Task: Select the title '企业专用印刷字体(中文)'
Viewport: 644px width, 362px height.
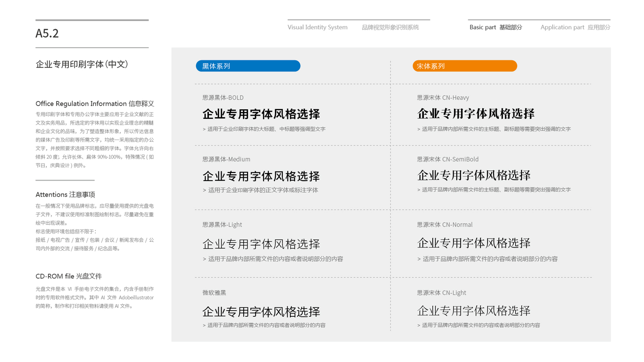Action: 82,64
